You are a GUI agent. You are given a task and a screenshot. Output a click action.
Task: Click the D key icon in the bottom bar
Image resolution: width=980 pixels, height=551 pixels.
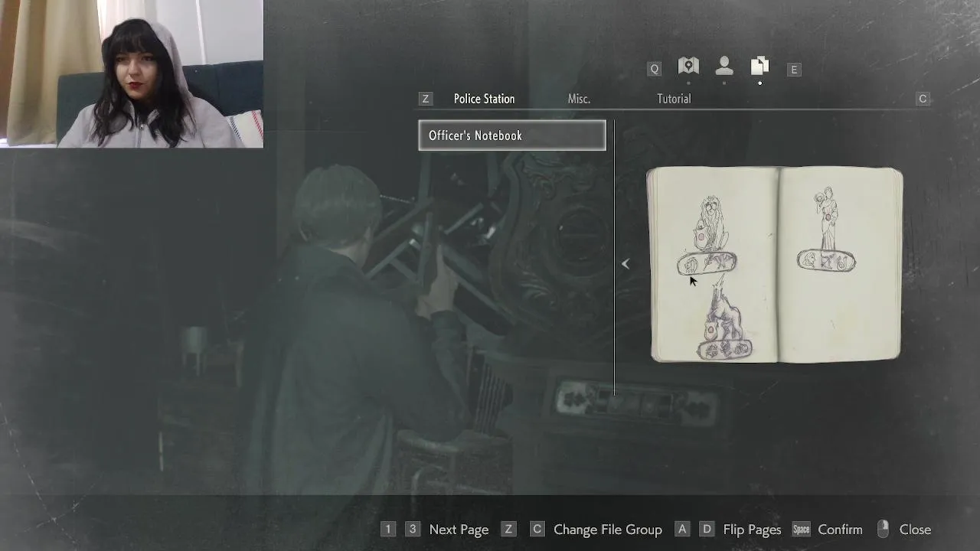click(x=707, y=530)
